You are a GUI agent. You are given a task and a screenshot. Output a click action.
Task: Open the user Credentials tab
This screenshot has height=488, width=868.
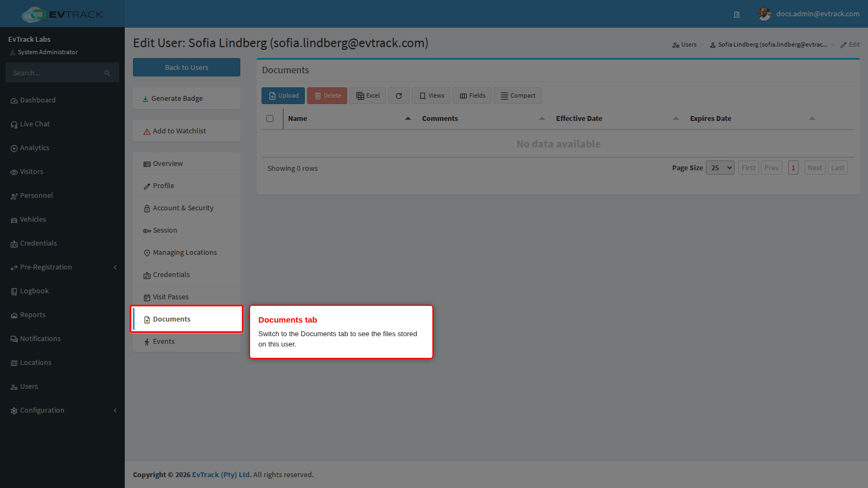[187, 275]
